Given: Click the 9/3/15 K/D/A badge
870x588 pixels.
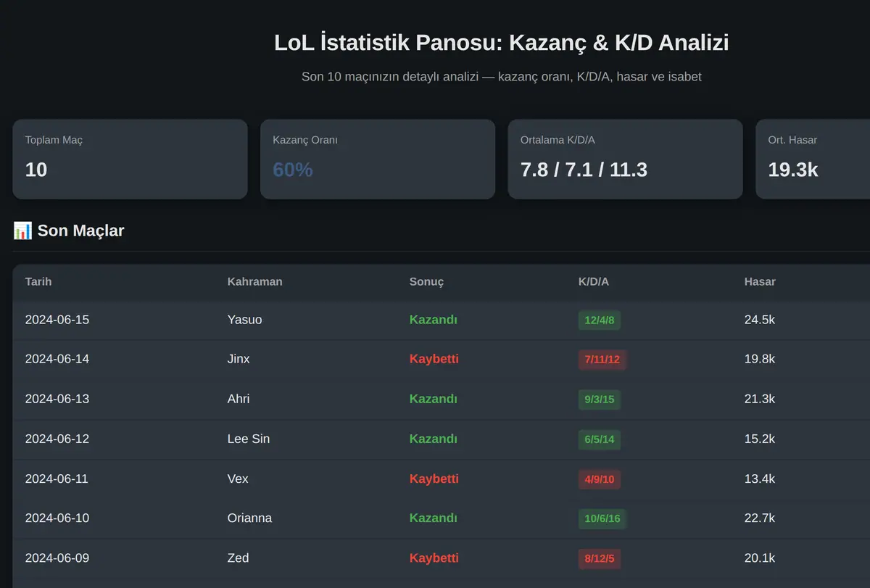Looking at the screenshot, I should (600, 399).
